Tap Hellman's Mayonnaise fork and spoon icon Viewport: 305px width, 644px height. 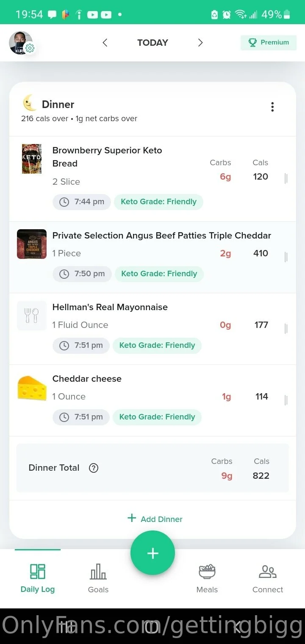(32, 316)
